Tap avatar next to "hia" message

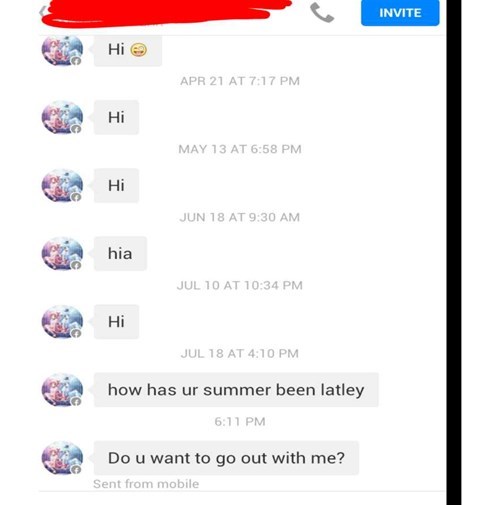click(x=62, y=254)
